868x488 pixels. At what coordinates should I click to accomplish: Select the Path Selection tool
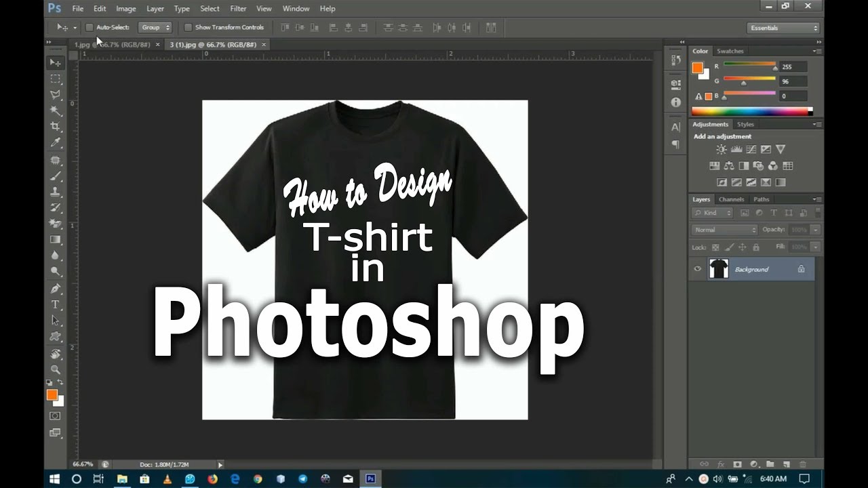(55, 321)
